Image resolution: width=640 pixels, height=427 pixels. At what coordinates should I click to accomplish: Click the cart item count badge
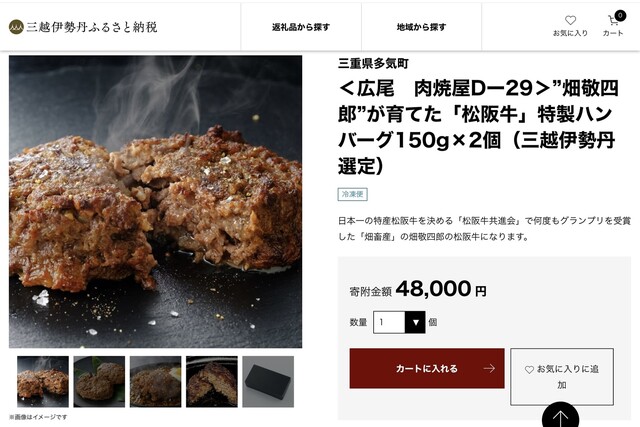coord(620,16)
